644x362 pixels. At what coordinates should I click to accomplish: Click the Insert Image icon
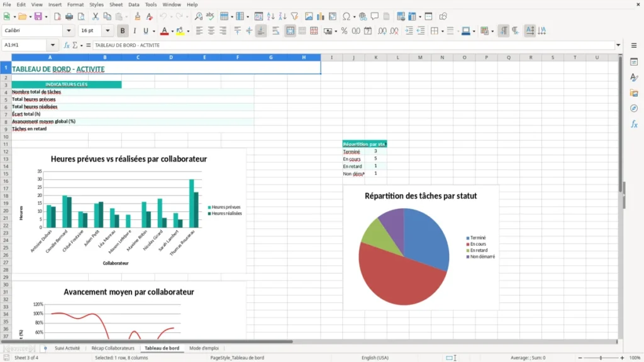[x=309, y=16]
